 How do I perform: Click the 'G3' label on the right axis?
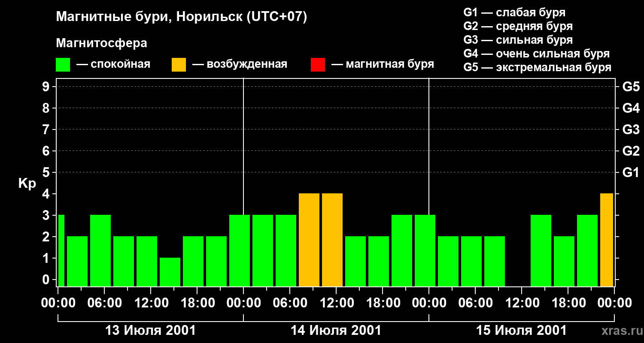[x=631, y=129]
